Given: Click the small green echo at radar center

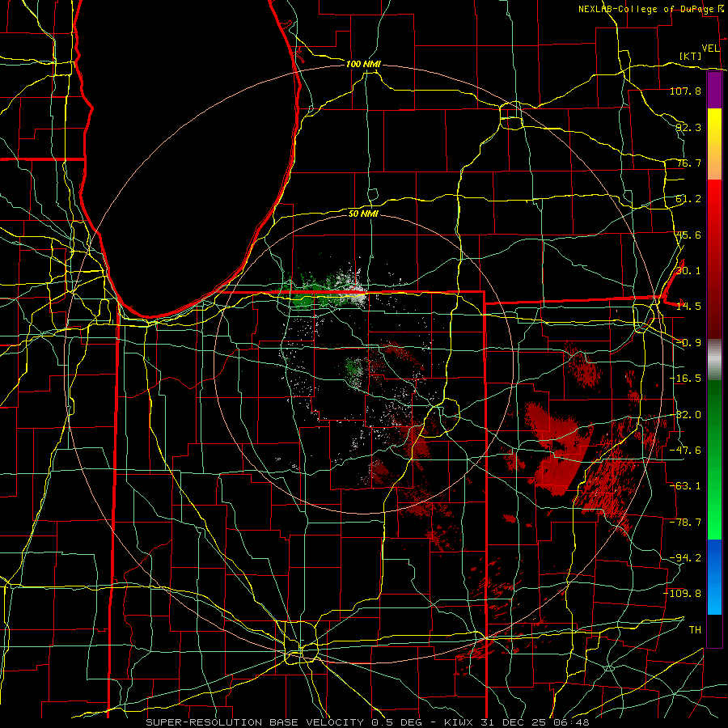Looking at the screenshot, I should 355,370.
